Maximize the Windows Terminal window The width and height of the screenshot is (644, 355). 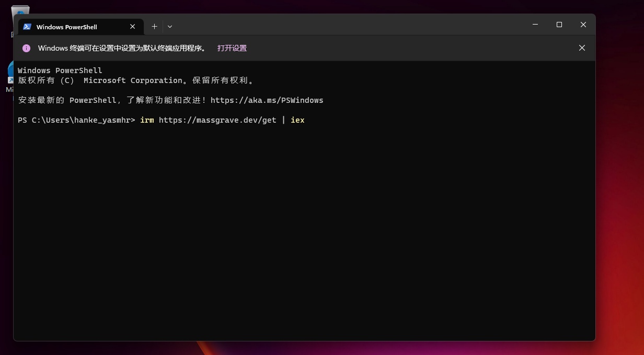(x=559, y=25)
